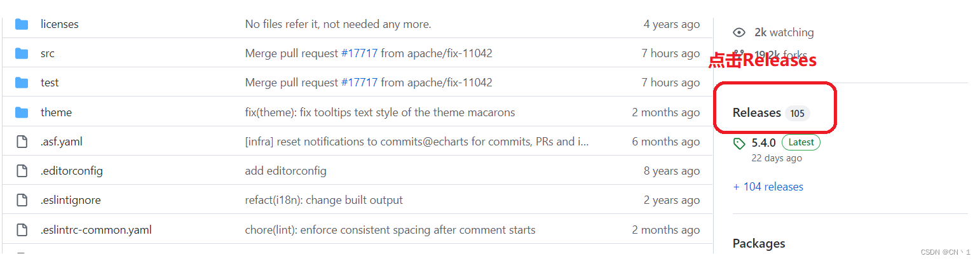Click the eye icon beside watching
This screenshot has width=980, height=261.
click(738, 32)
